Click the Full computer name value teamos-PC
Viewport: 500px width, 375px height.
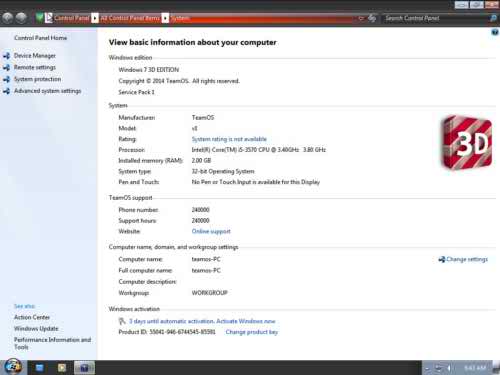pyautogui.click(x=206, y=270)
